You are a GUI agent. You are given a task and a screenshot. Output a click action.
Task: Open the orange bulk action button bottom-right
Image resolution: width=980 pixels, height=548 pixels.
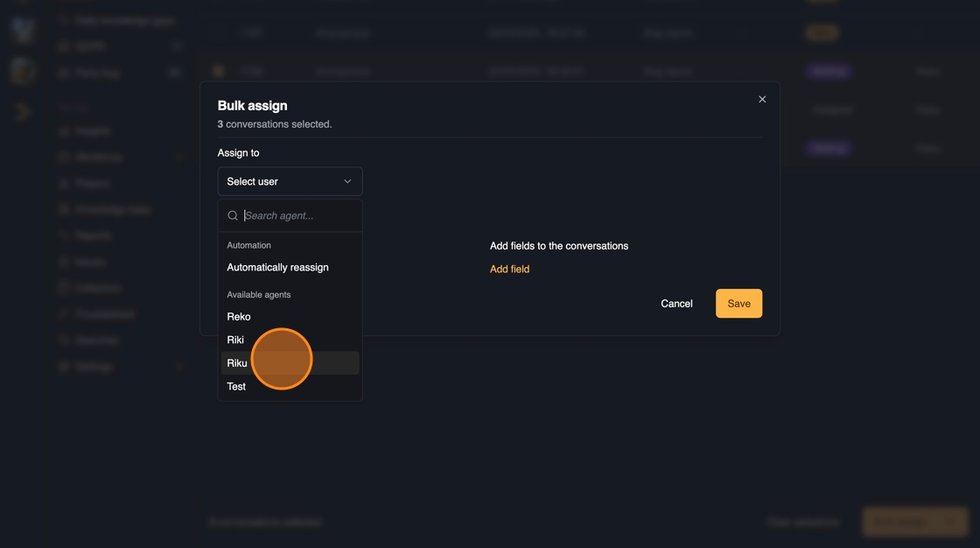pos(914,522)
